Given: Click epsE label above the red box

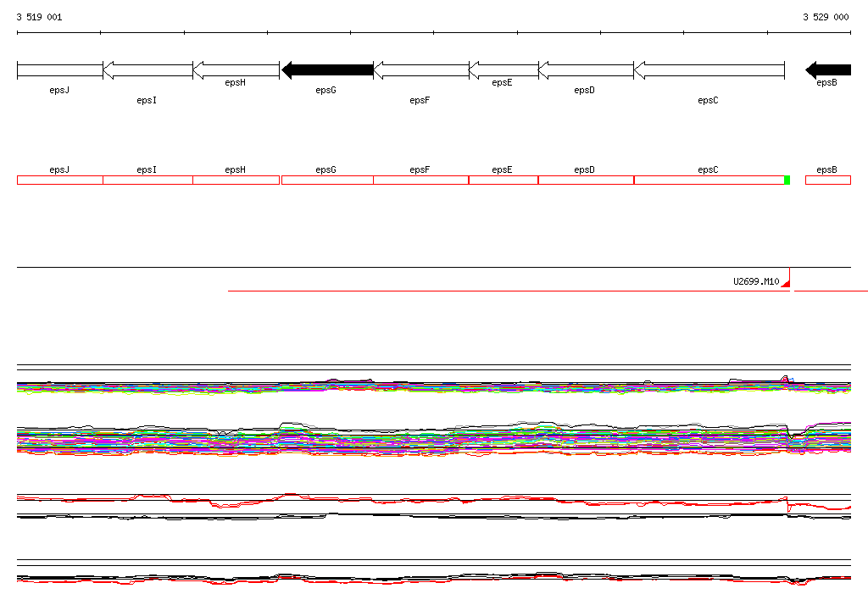Looking at the screenshot, I should coord(502,170).
